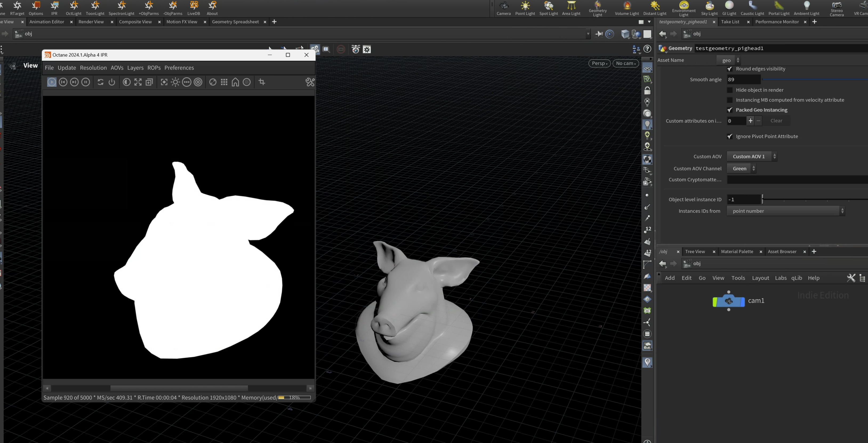
Task: Click the grid icon in Octane IPR toolbar
Action: (224, 82)
